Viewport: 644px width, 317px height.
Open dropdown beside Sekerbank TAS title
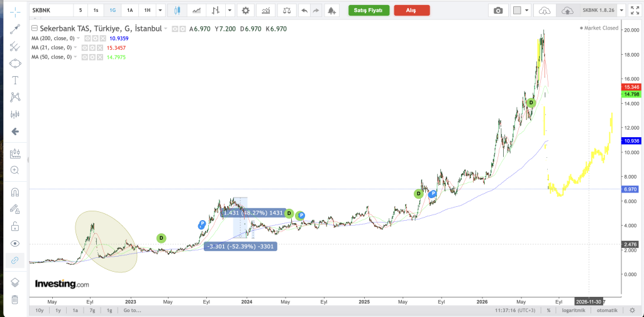165,29
